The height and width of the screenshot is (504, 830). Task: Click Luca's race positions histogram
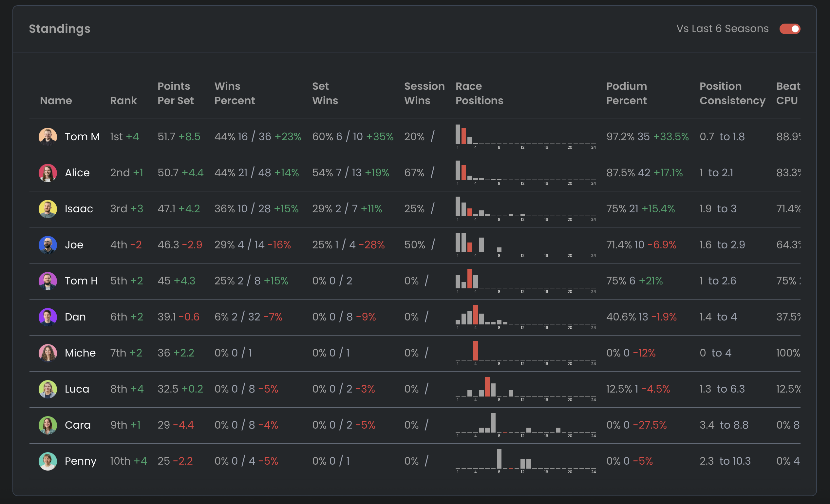click(x=525, y=388)
